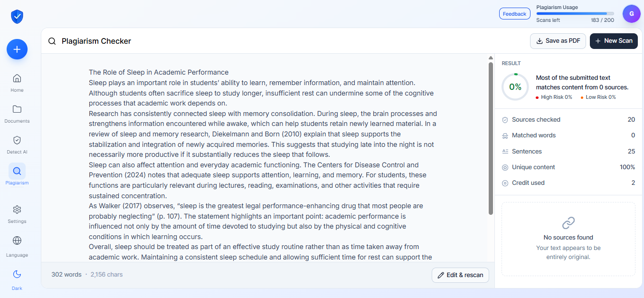Open the Documents folder icon
This screenshot has height=298, width=644.
click(17, 109)
